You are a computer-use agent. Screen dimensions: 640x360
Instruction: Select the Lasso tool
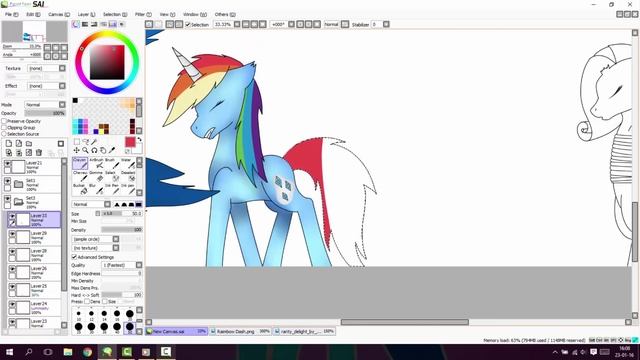[x=85, y=142]
